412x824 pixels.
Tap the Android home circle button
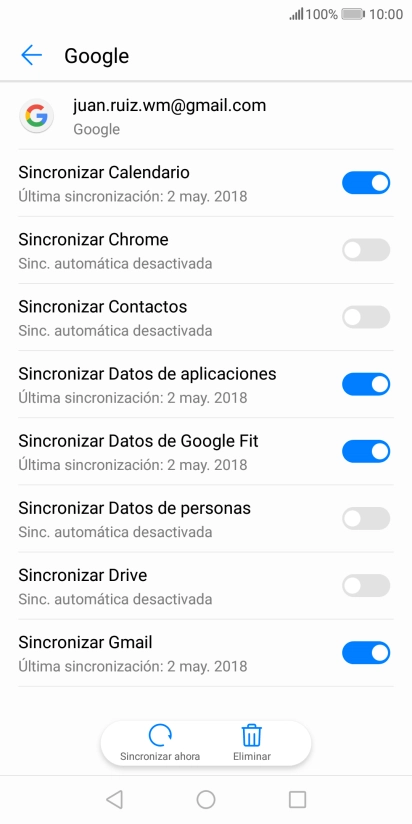tap(206, 799)
